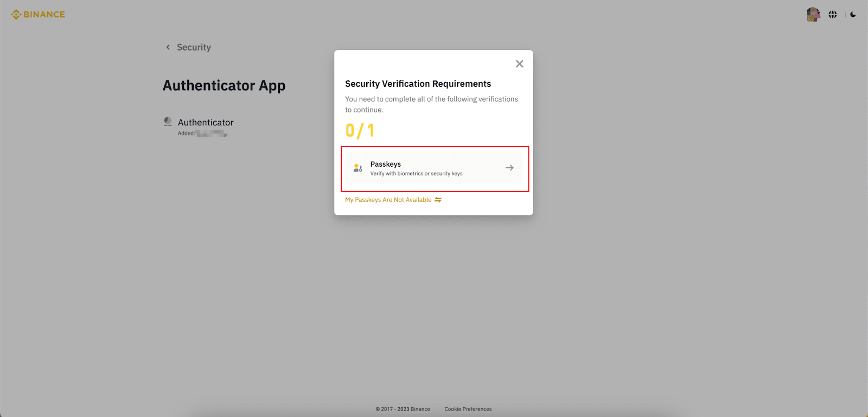The height and width of the screenshot is (417, 868).
Task: Click the Binance diamond logo icon
Action: click(16, 15)
